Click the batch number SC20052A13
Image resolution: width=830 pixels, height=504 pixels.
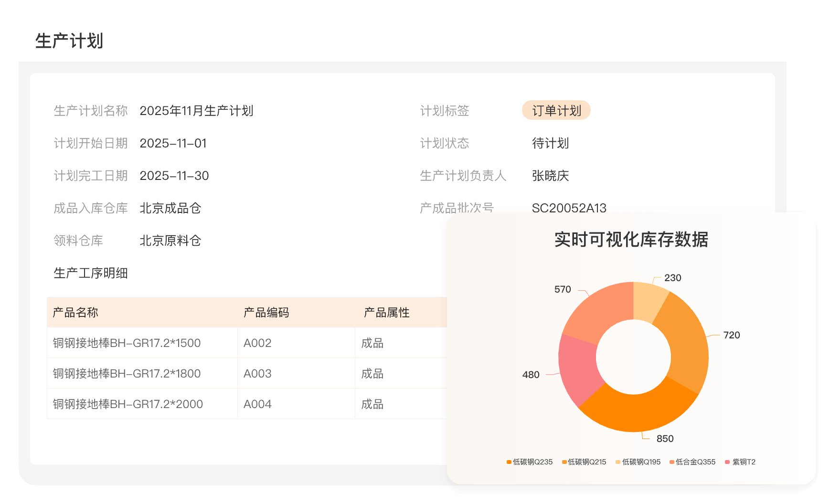coord(569,208)
